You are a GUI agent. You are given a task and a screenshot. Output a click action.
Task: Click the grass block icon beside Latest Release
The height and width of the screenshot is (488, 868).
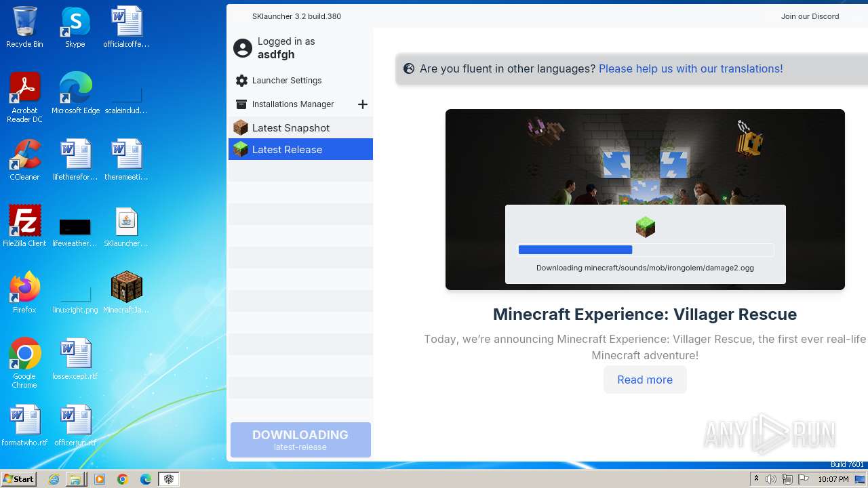[x=241, y=149]
